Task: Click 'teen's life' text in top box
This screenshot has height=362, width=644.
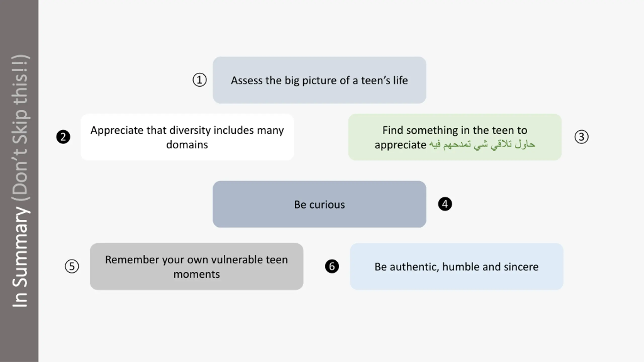Action: 384,80
